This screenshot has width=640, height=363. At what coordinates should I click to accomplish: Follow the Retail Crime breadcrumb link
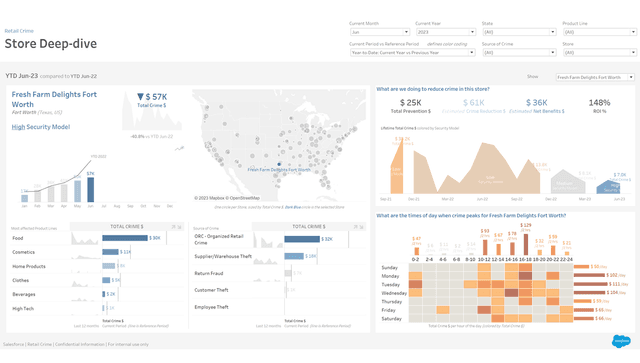click(x=19, y=31)
